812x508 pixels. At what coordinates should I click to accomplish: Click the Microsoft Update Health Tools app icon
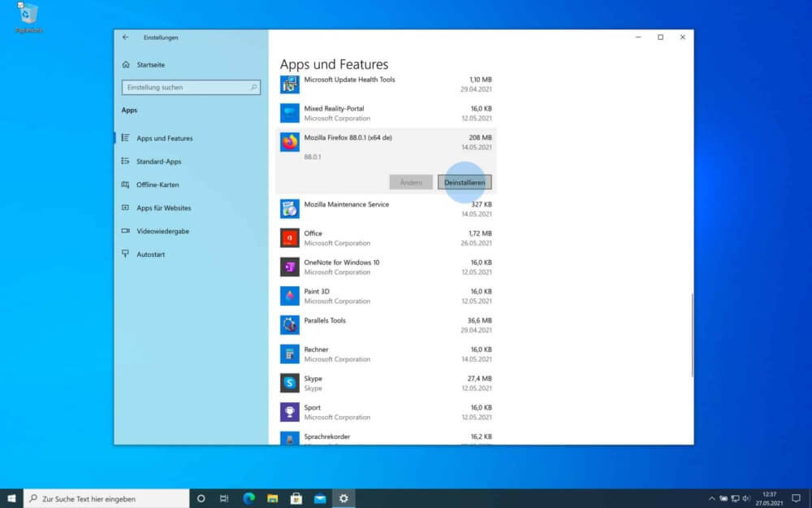point(290,84)
